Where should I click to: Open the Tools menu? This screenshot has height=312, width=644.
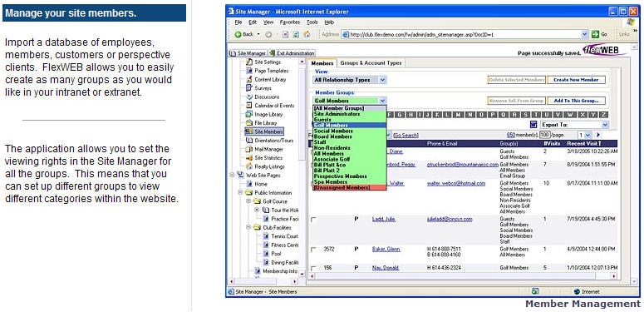tap(312, 22)
